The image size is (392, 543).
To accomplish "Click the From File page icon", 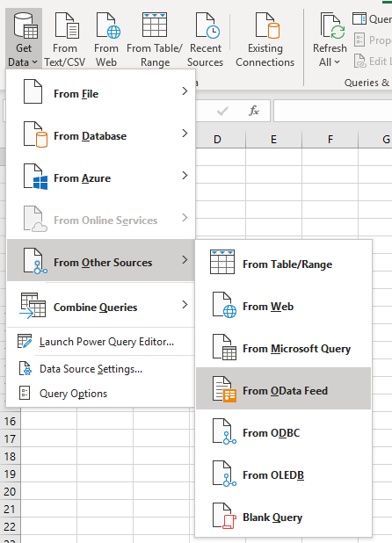I will pos(33,91).
